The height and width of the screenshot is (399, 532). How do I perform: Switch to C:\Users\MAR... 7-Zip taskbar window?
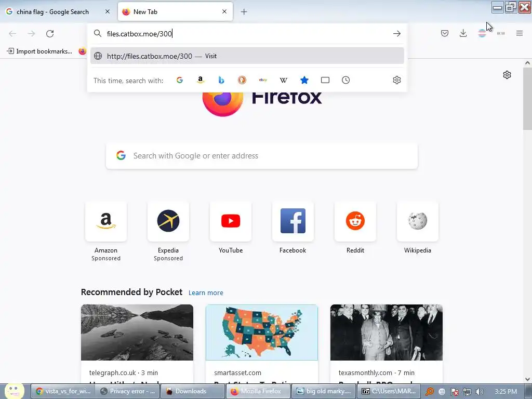pos(389,391)
